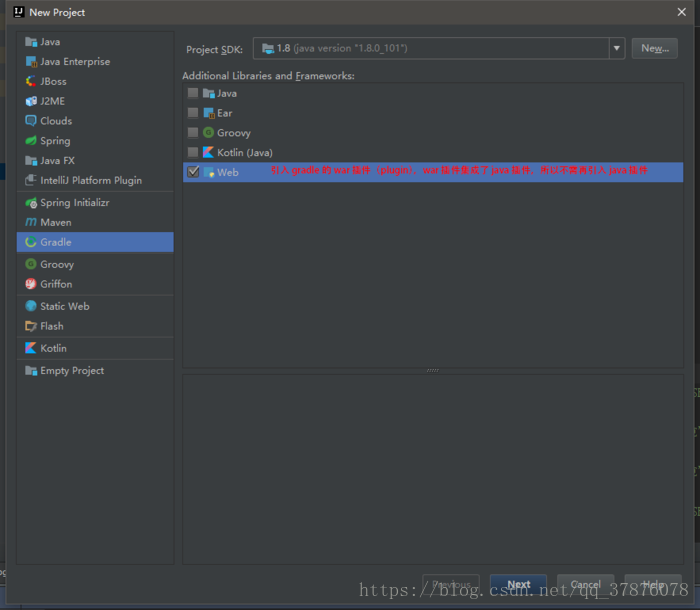Click the 'Kotlin (Java)' label text
700x610 pixels.
pos(245,153)
